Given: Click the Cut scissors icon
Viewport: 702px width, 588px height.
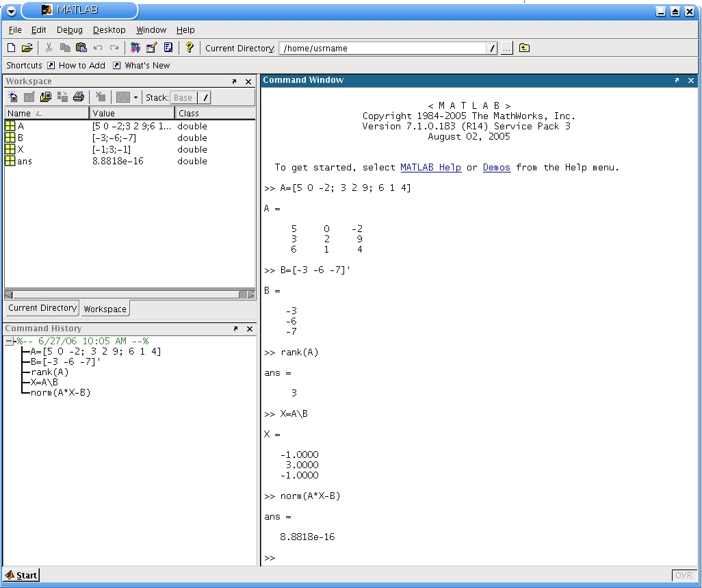Looking at the screenshot, I should pos(49,47).
